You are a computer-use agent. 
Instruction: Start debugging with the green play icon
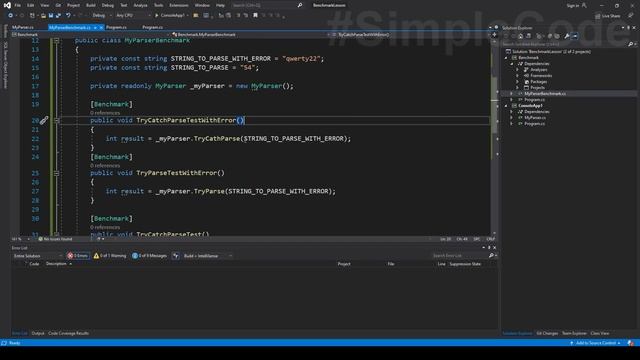156,16
